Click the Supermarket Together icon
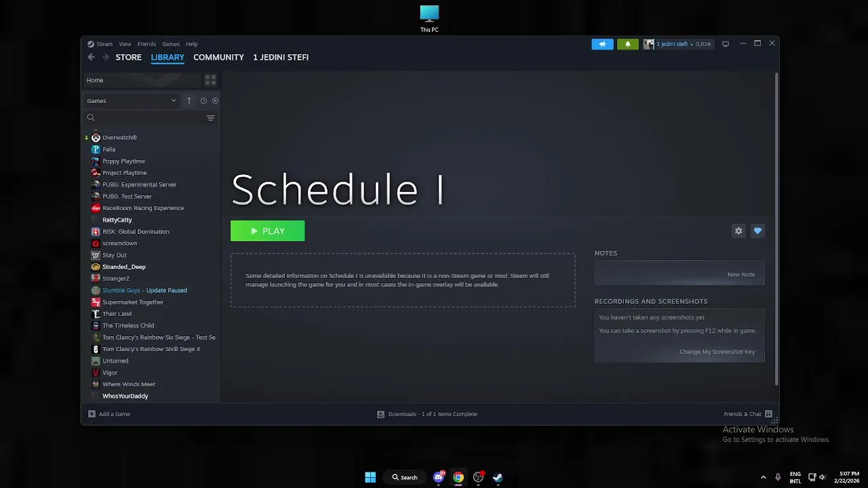868x488 pixels. [96, 302]
